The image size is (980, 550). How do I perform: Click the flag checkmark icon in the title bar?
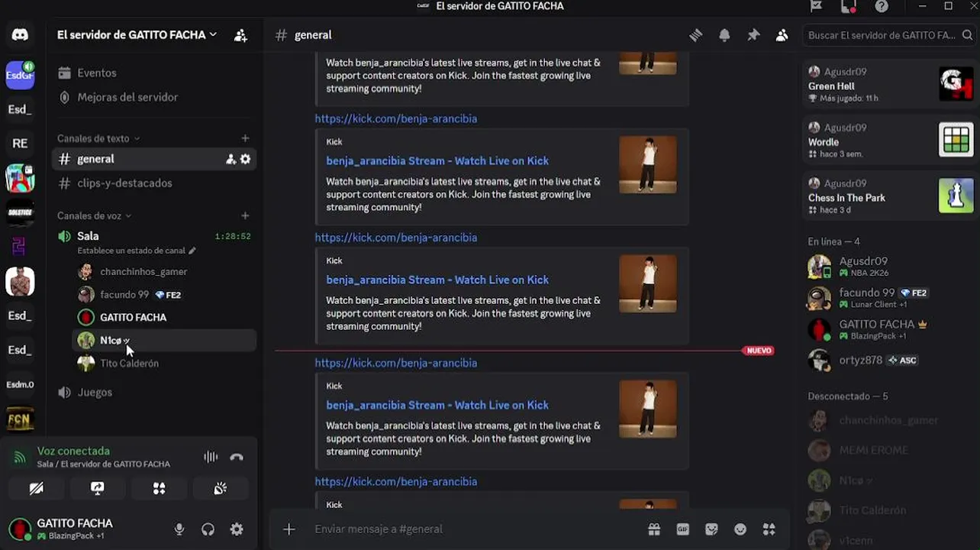click(x=817, y=6)
